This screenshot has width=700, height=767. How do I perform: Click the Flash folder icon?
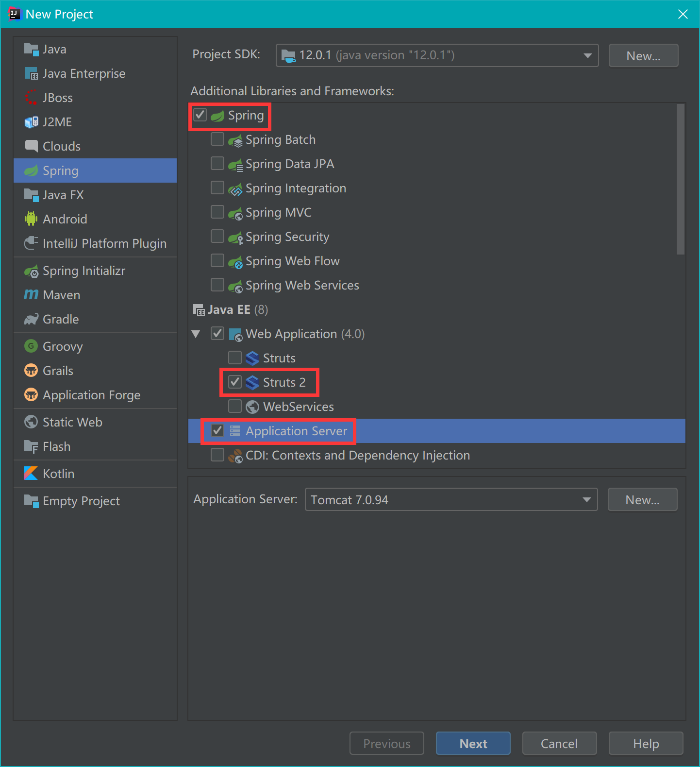(31, 446)
